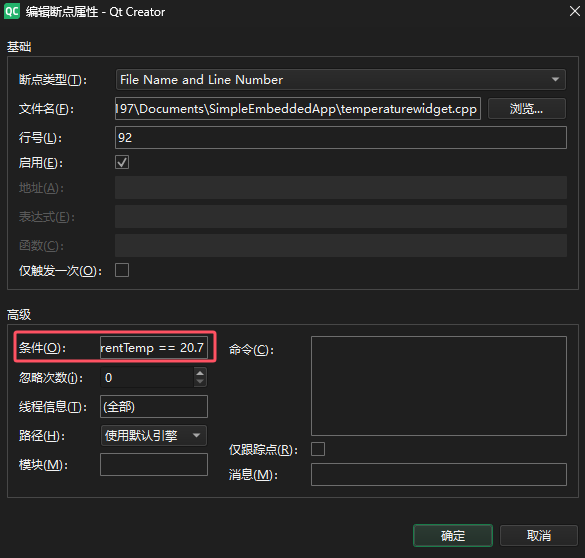Screen dimensions: 585x558
Task: Open the 路径(H) path dropdown
Action: tap(154, 435)
